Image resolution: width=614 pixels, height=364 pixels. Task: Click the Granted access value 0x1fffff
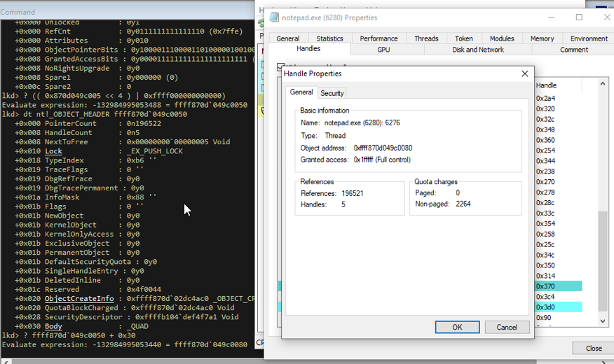382,160
